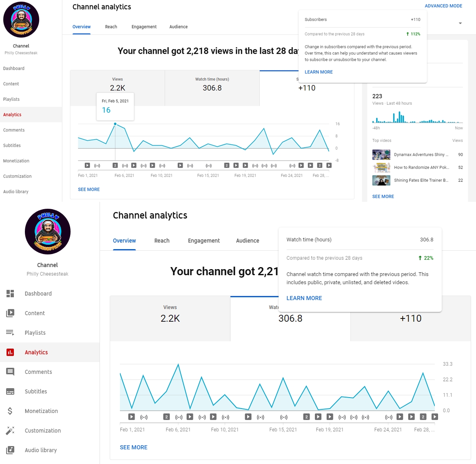Open Shining Fates Elite Trainer video thumbnail
The width and height of the screenshot is (476, 464).
[381, 180]
